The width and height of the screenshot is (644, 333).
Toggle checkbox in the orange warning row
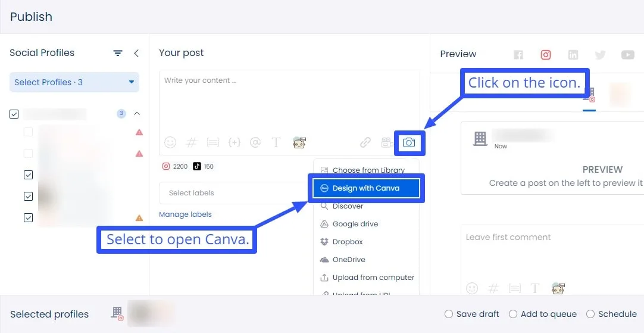coord(28,217)
